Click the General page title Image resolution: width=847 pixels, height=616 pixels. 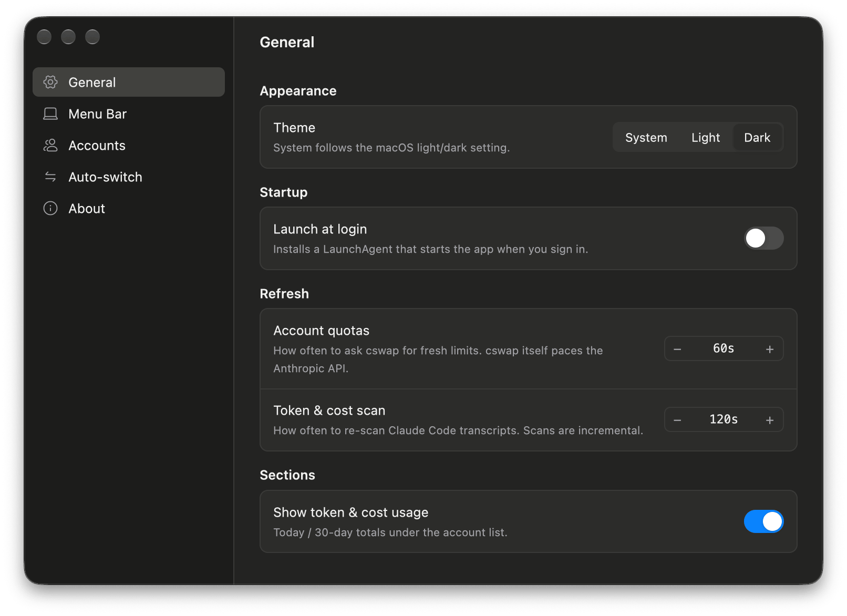tap(287, 42)
